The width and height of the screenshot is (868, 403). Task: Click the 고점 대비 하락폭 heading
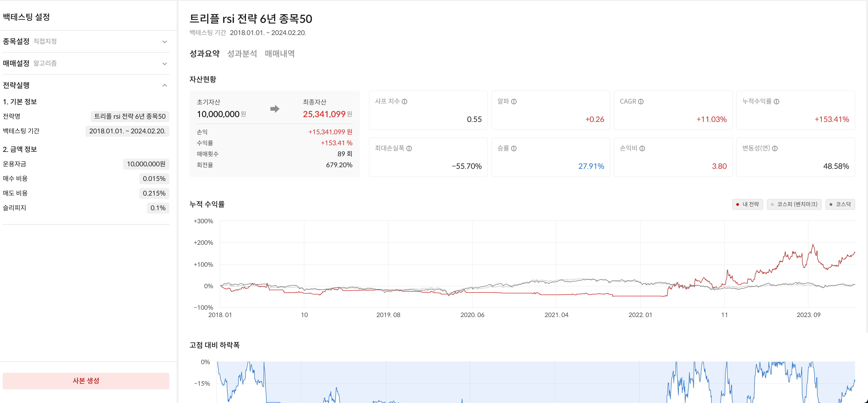click(x=214, y=345)
